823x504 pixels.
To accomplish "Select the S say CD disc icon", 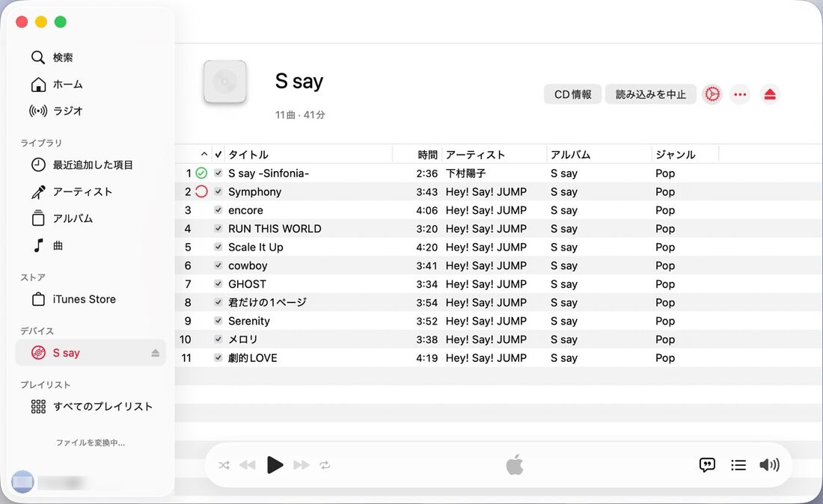I will click(x=38, y=352).
